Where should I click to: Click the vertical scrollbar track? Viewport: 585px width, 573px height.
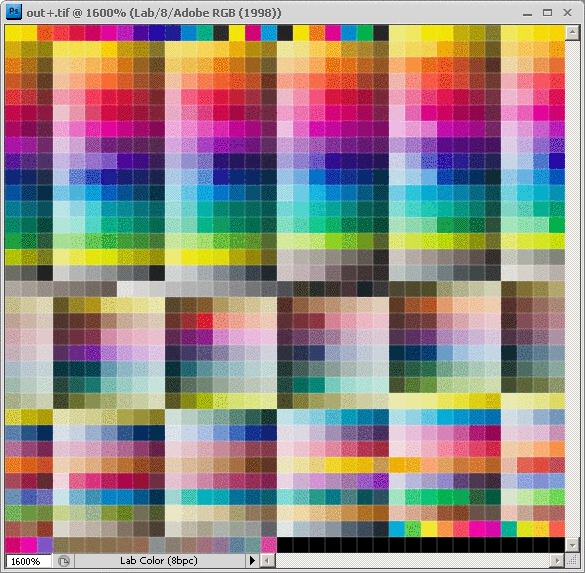coord(572,289)
